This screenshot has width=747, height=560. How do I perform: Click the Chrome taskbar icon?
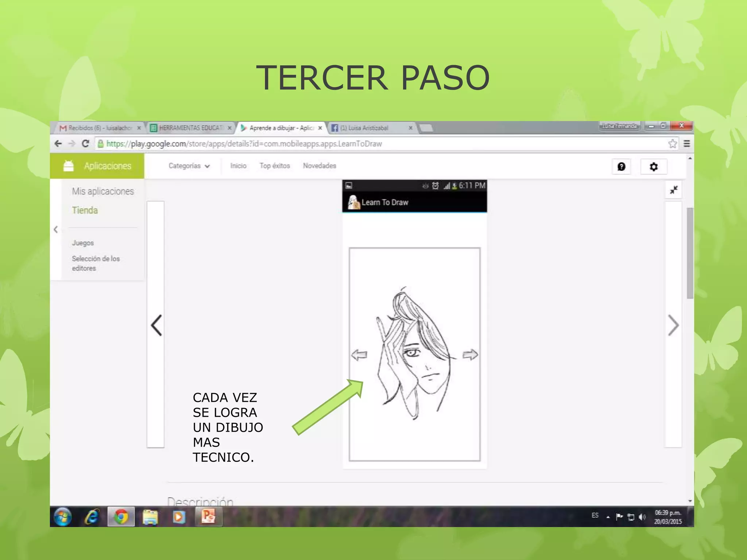point(121,517)
